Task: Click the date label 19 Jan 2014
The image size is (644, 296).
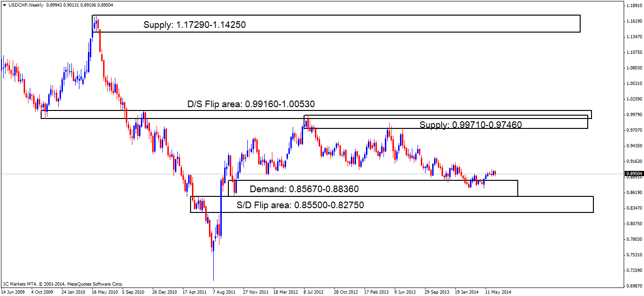Action: [x=467, y=292]
